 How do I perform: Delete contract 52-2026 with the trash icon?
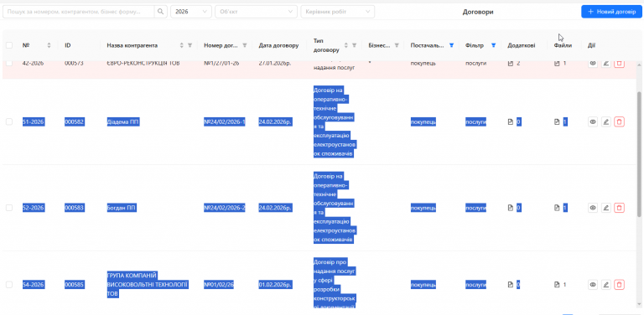pos(620,208)
